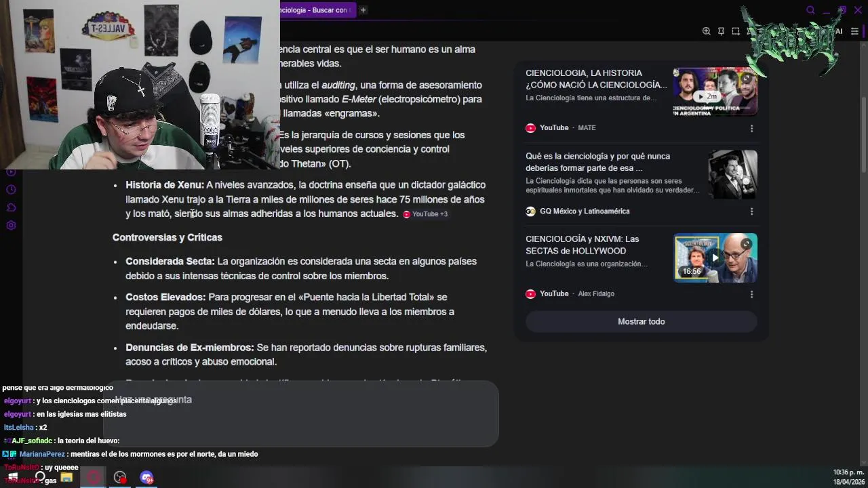The image size is (868, 488).
Task: Click the black-and-white GQ article thumbnail
Action: pyautogui.click(x=732, y=174)
